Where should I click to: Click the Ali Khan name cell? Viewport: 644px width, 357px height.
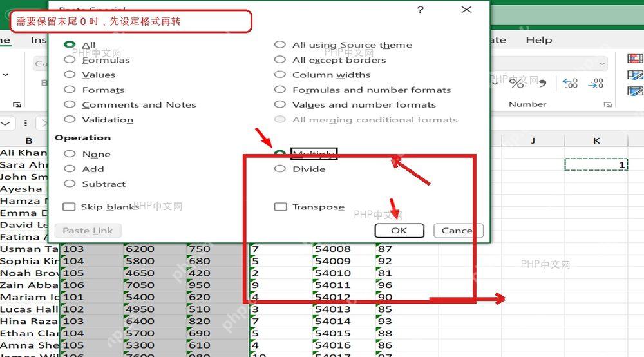coord(24,153)
